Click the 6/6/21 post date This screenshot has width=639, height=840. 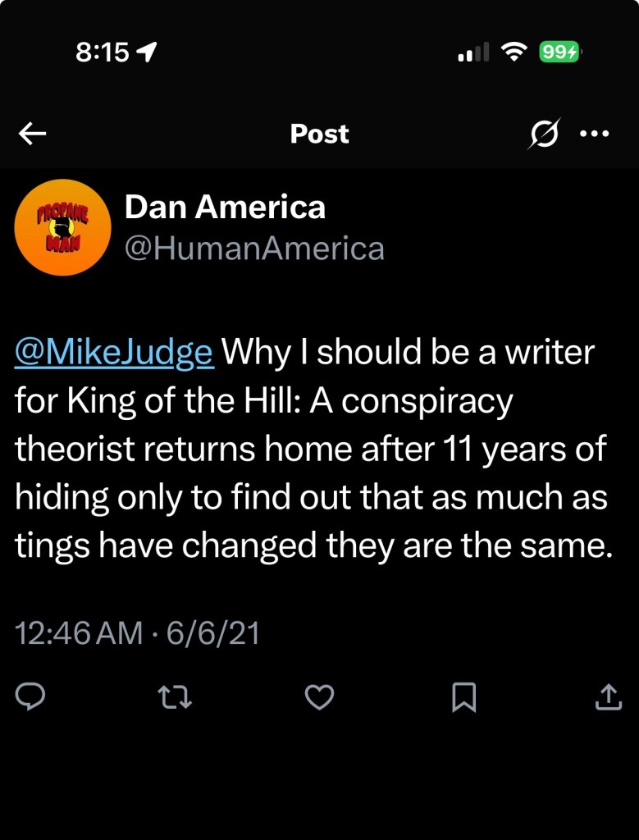(x=213, y=633)
